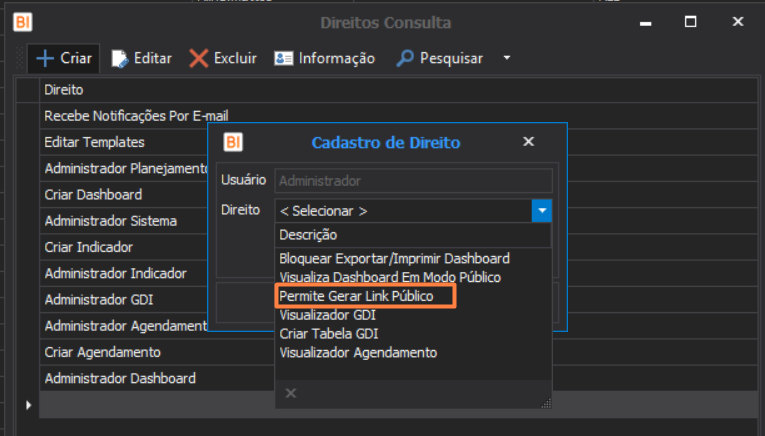Click the Informação card icon
The image size is (765, 436).
pyautogui.click(x=284, y=59)
